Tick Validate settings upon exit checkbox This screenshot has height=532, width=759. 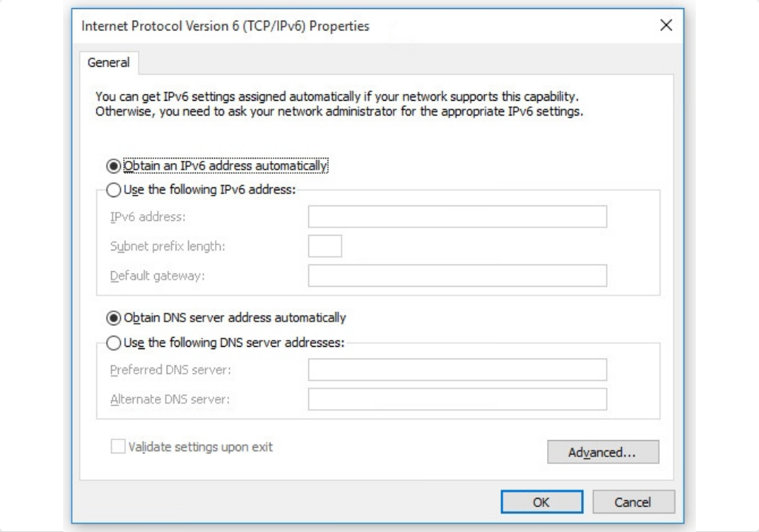tap(118, 446)
